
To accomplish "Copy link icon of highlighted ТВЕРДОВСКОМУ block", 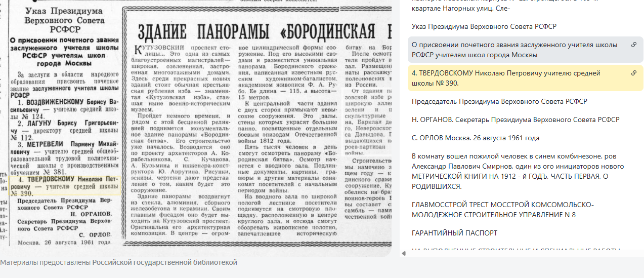I will coord(633,73).
